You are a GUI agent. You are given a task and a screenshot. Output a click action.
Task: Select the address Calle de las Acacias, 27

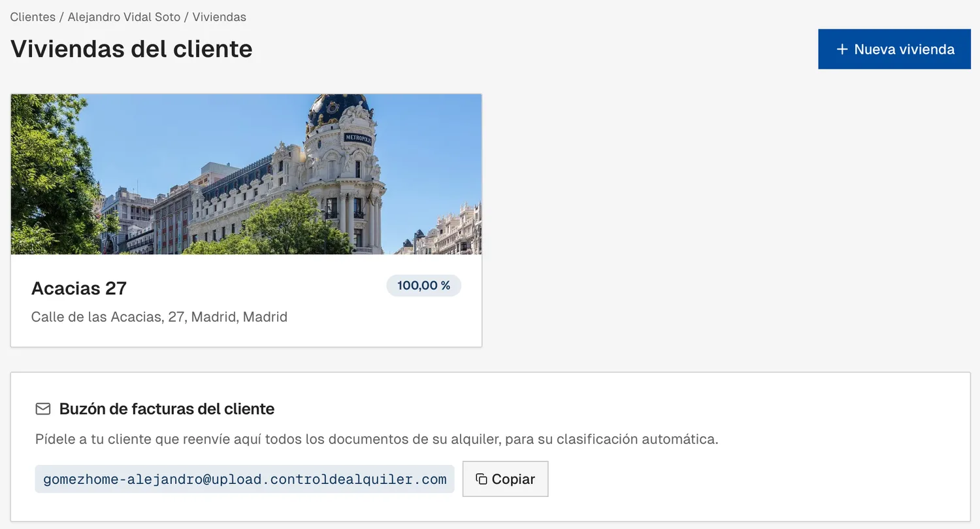point(159,317)
